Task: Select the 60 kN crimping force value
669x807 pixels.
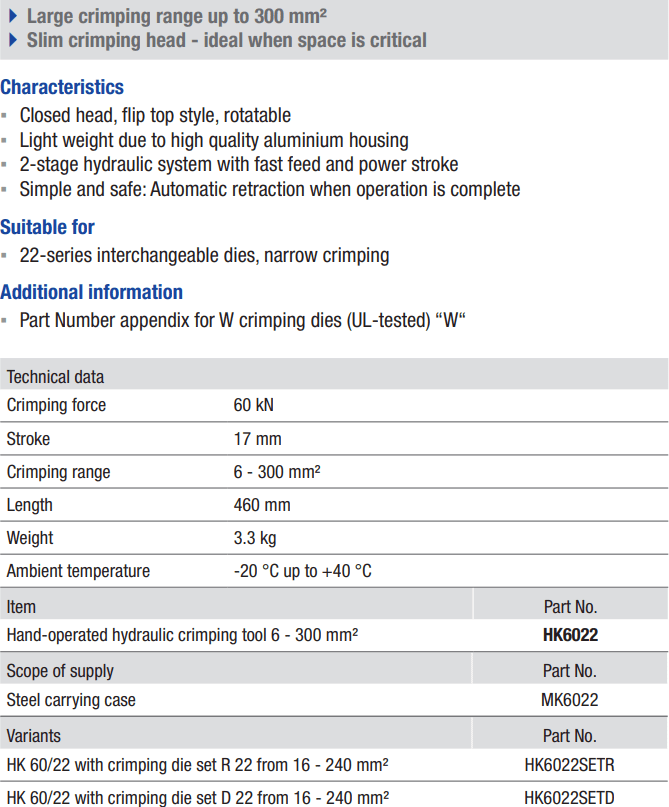Action: (x=254, y=405)
